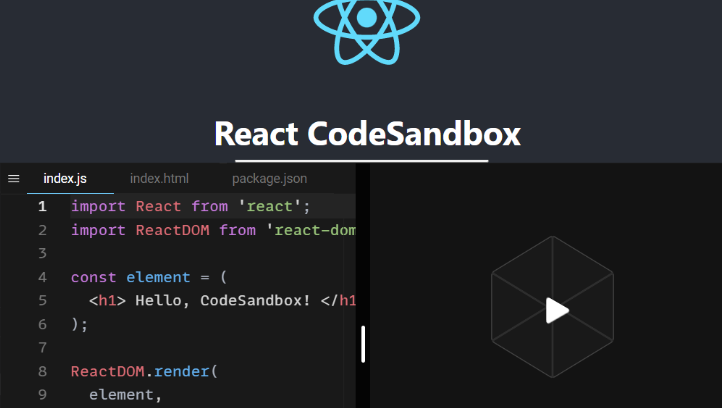Click the ReactDOM identifier on line 2
This screenshot has width=722, height=408.
(x=172, y=230)
